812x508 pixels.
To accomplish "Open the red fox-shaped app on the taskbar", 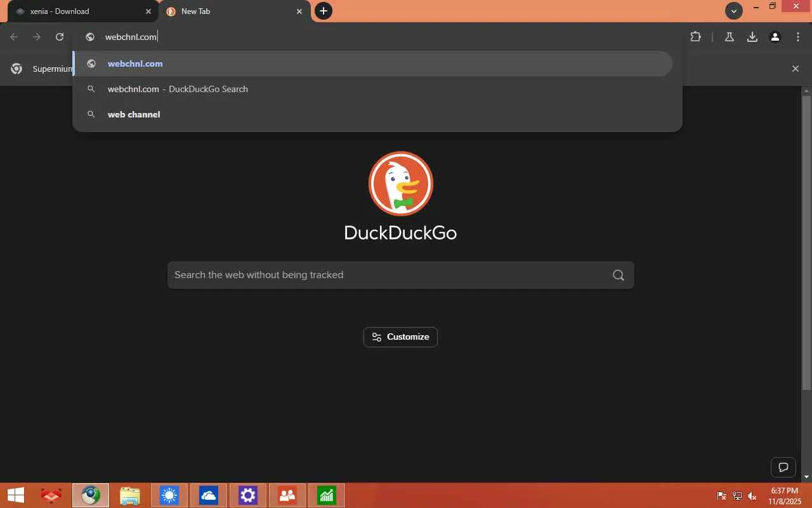I will 51,495.
